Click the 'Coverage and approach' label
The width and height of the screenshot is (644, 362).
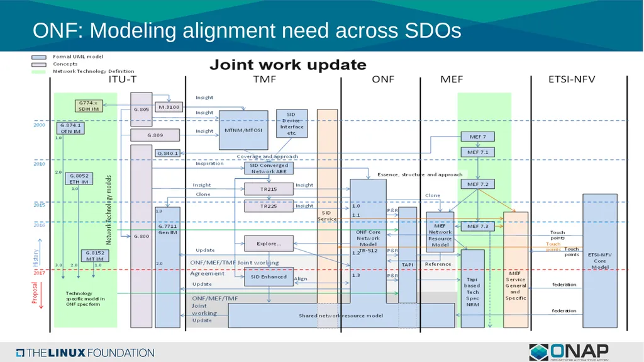click(267, 156)
